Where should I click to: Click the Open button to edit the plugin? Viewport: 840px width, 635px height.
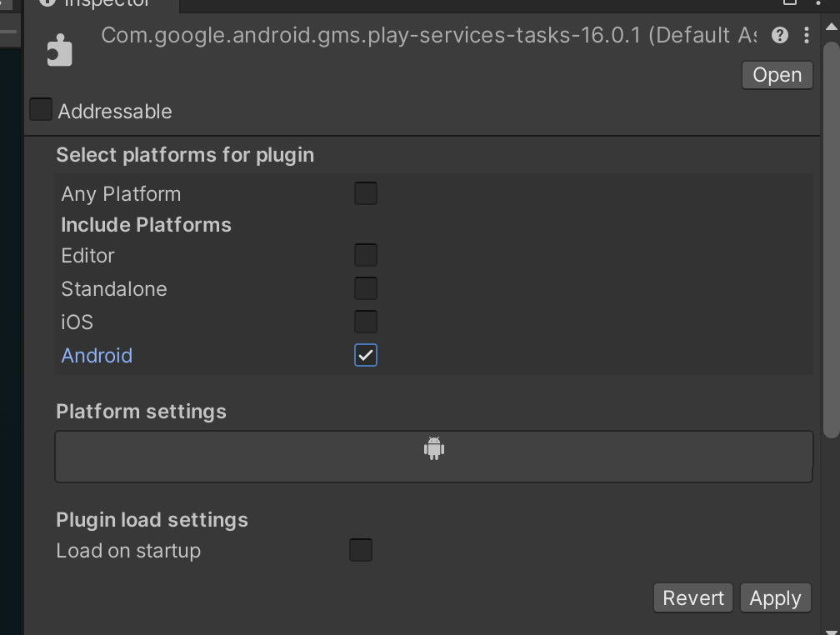click(776, 74)
